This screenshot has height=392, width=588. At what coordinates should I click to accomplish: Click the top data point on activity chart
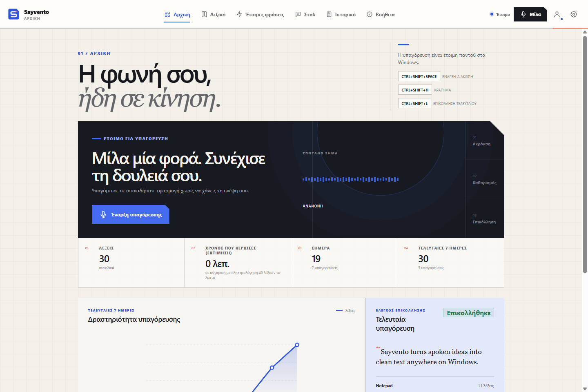(x=297, y=345)
